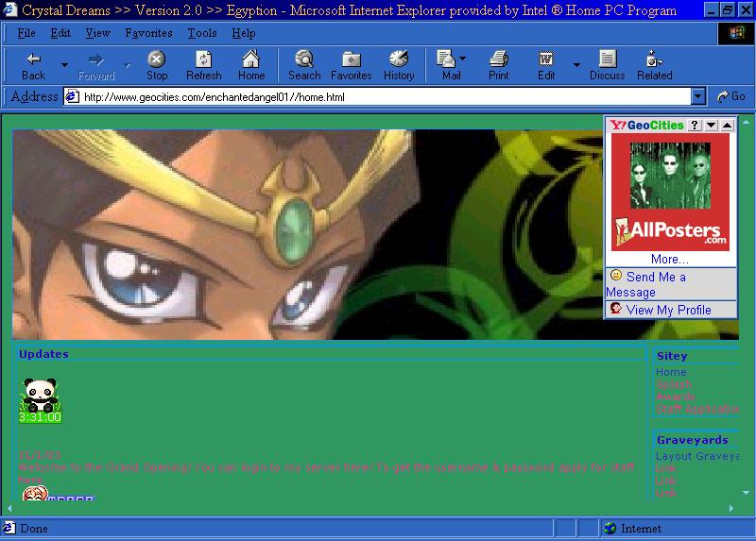The image size is (756, 541).
Task: Open the Splash link
Action: click(x=674, y=384)
